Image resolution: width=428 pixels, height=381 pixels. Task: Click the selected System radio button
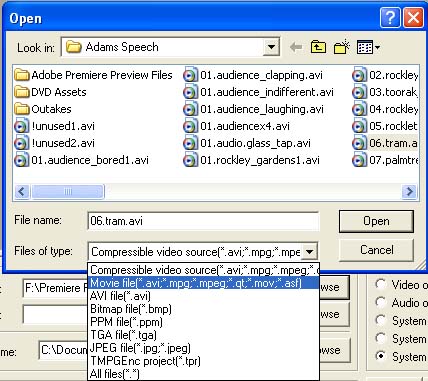[x=380, y=356]
